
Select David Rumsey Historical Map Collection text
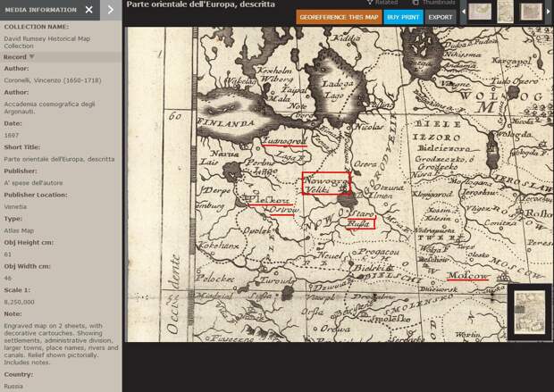tap(47, 42)
